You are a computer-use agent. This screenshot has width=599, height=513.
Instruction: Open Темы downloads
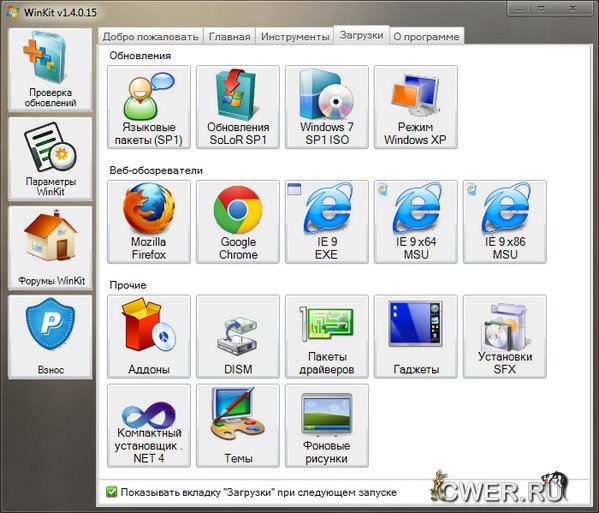[x=238, y=426]
